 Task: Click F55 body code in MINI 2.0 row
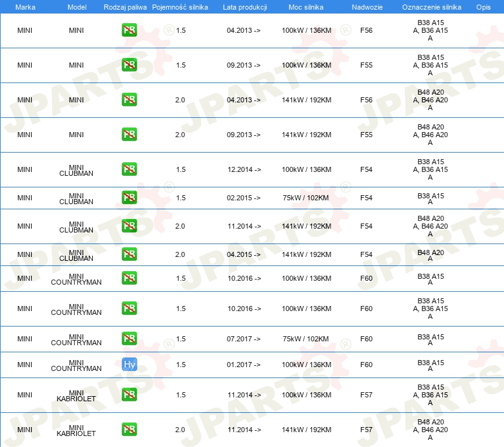pyautogui.click(x=367, y=135)
